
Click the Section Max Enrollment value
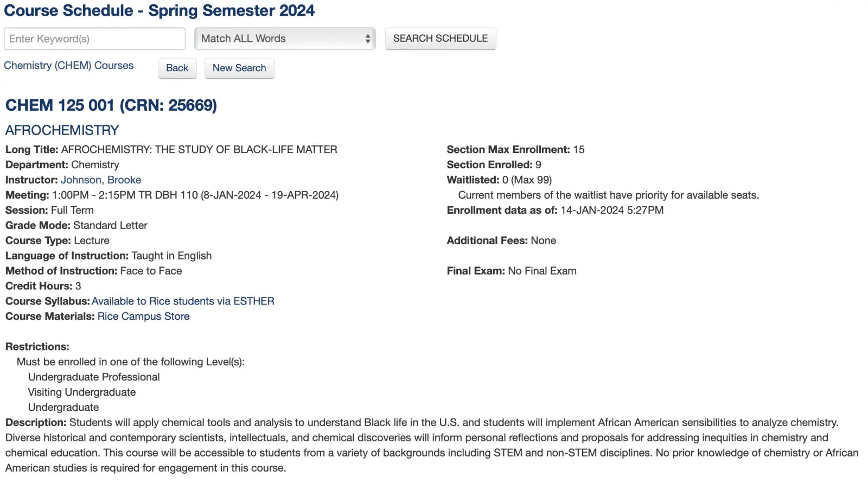(578, 150)
